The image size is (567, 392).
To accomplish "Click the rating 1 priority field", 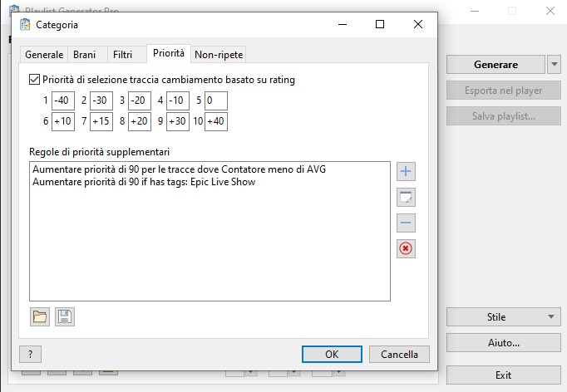I will [62, 100].
